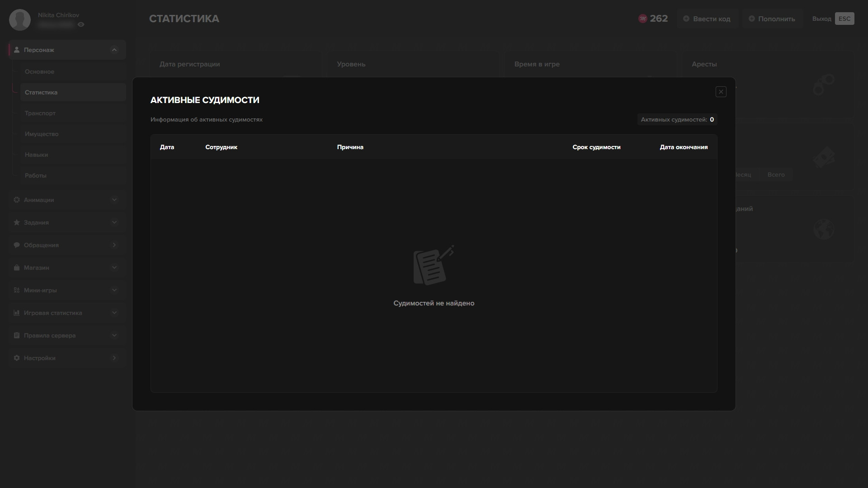The image size is (868, 488).
Task: Open the Настройки section arrow
Action: click(114, 358)
